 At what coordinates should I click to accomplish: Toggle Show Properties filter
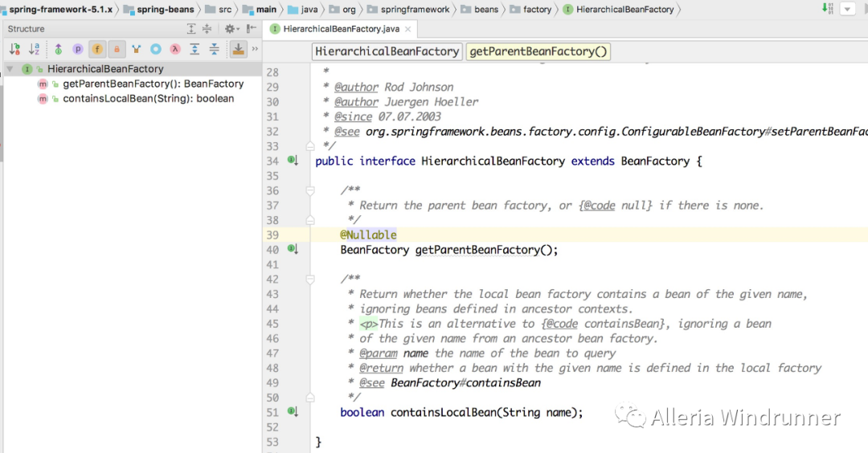pyautogui.click(x=78, y=49)
